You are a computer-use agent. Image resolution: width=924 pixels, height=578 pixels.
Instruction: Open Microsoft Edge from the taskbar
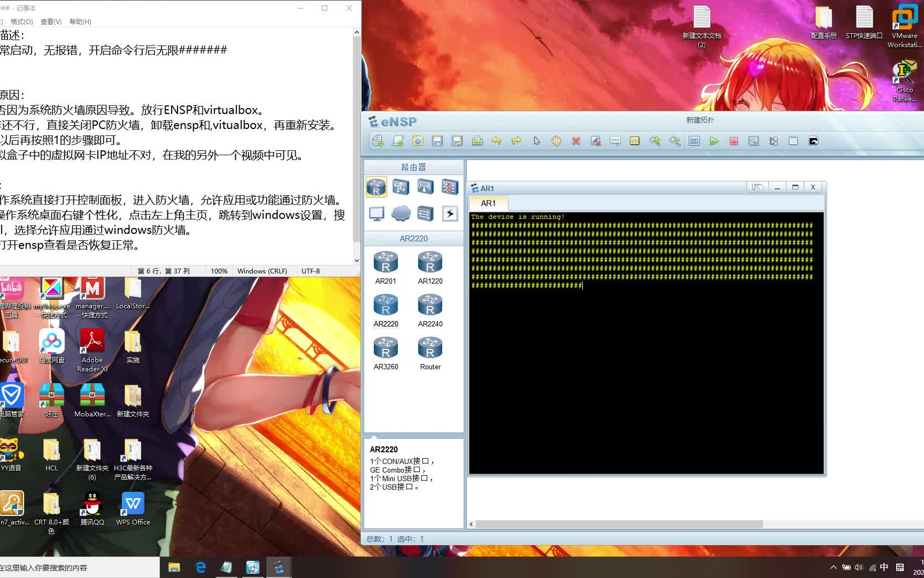(x=201, y=567)
